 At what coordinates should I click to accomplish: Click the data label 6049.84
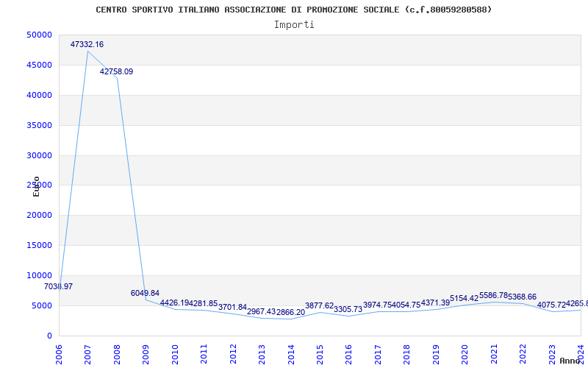click(x=145, y=293)
